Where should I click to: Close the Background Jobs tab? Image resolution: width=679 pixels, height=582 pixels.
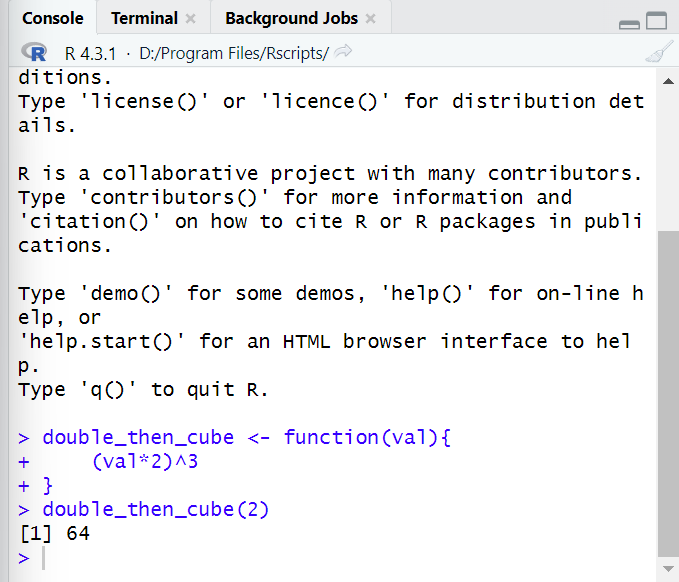click(x=370, y=19)
